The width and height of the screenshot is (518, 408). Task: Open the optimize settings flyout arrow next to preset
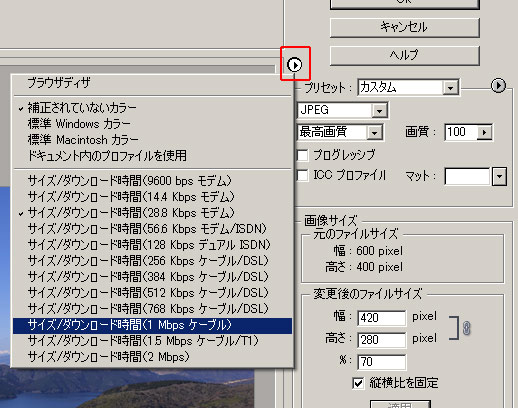(x=498, y=85)
